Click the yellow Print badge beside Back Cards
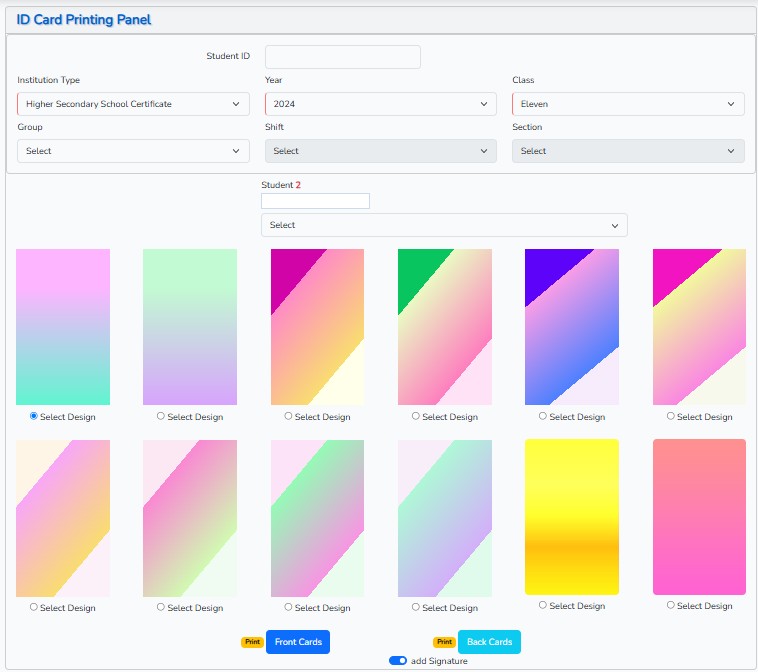The image size is (758, 672). 444,642
